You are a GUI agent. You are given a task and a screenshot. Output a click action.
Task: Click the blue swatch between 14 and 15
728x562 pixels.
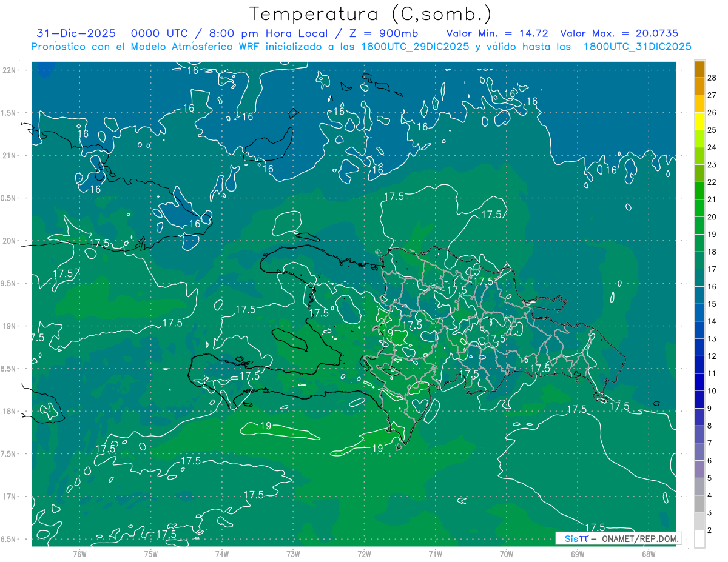[x=699, y=313]
